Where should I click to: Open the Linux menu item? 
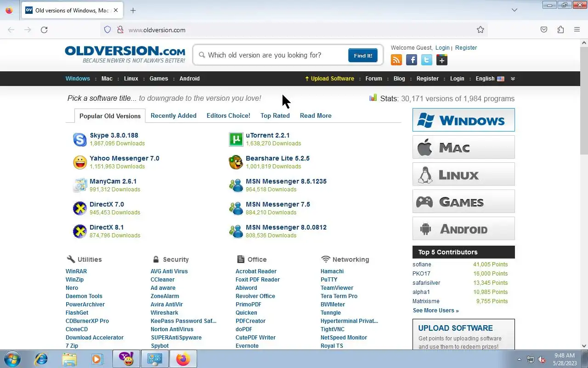click(x=131, y=79)
